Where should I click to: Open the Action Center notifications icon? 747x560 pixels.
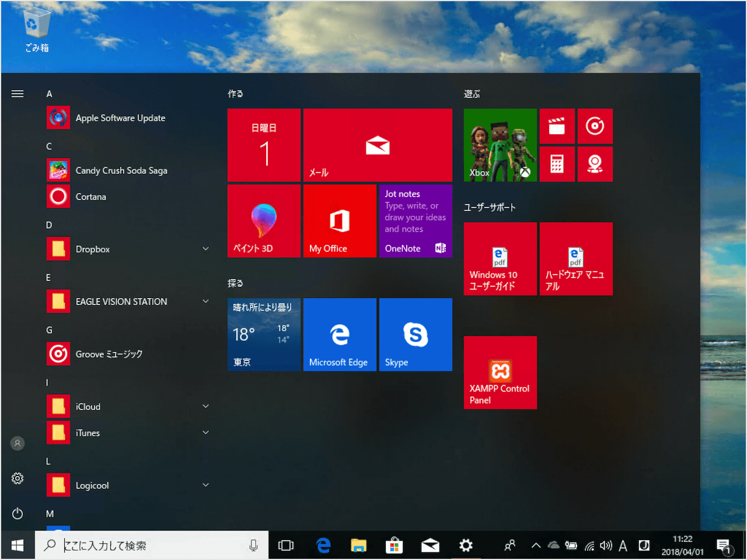click(724, 547)
